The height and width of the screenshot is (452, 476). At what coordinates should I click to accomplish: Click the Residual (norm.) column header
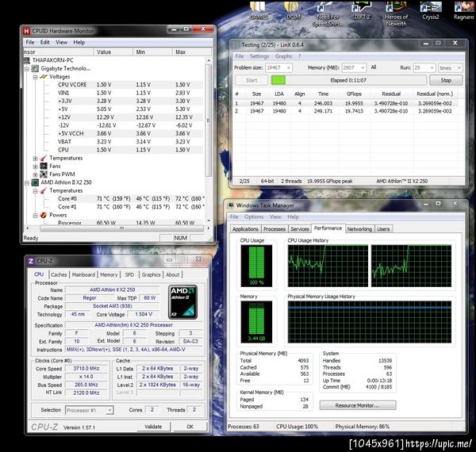point(435,94)
